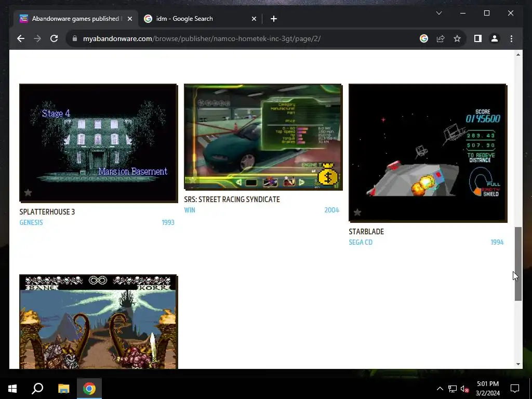Image resolution: width=532 pixels, height=399 pixels.
Task: Favorite SRS Street Racing Syndicate star icon
Action: [193, 180]
